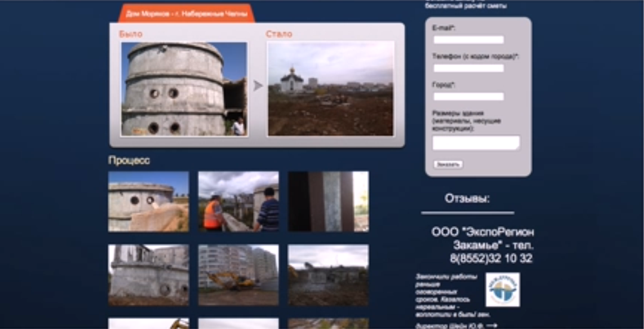This screenshot has width=644, height=329.
Task: Click the Город input field
Action: click(x=469, y=97)
